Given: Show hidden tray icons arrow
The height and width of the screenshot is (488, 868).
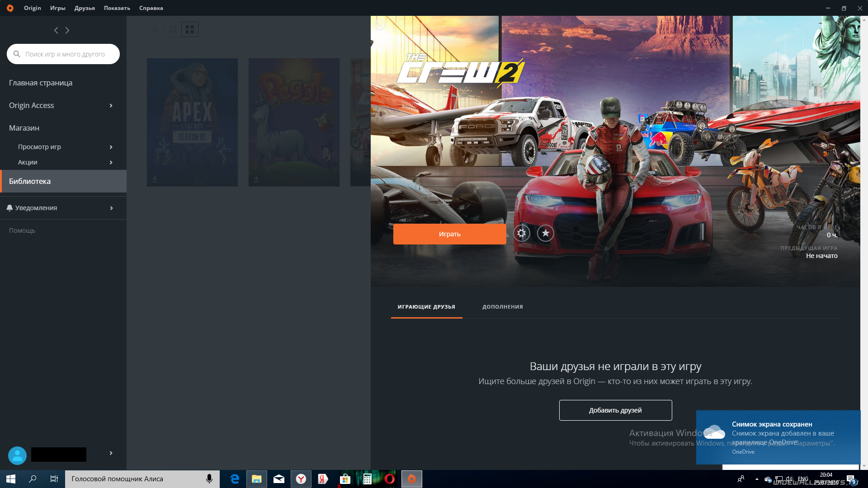Looking at the screenshot, I should 757,479.
